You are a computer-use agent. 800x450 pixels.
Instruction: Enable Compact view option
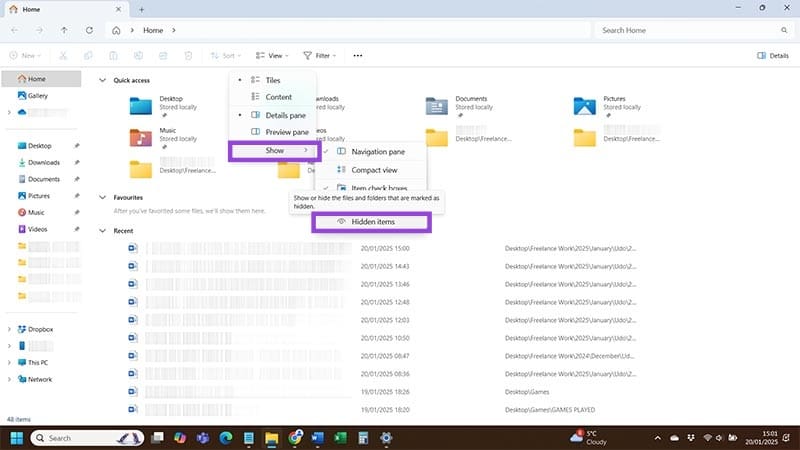pyautogui.click(x=373, y=170)
